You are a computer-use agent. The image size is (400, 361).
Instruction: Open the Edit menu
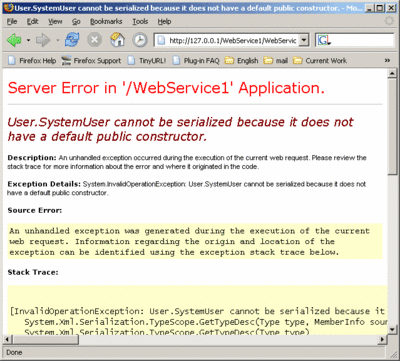click(32, 22)
